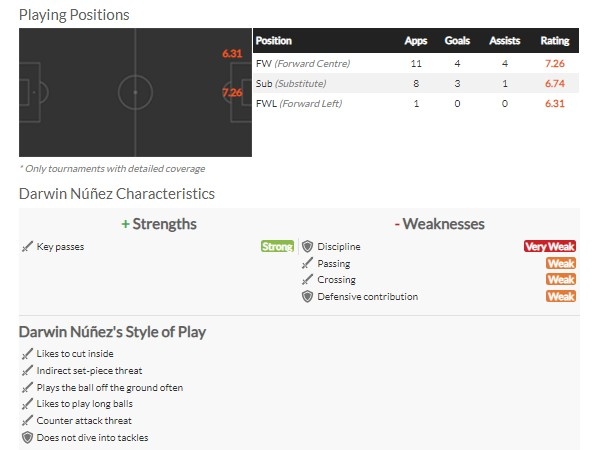The height and width of the screenshot is (450, 600).
Task: Click the Position column header
Action: [274, 41]
